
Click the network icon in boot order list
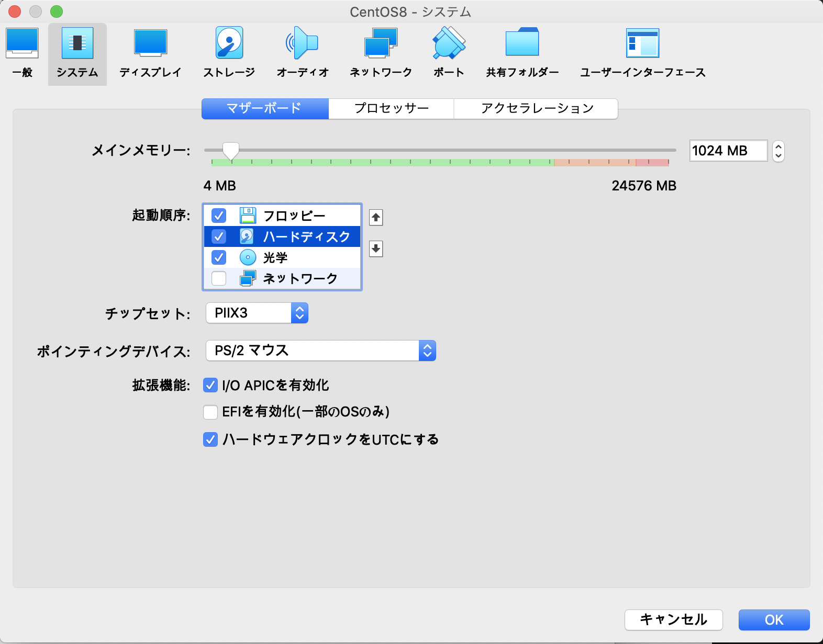point(248,278)
